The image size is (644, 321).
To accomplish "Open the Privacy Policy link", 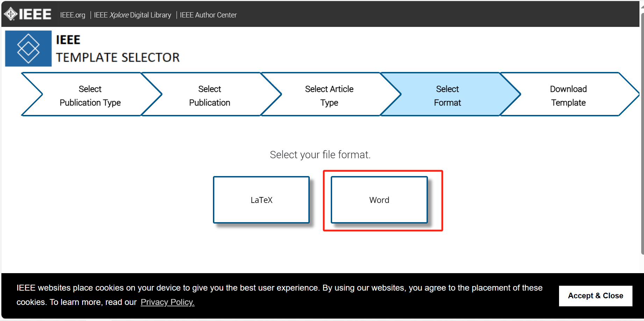I will click(167, 302).
